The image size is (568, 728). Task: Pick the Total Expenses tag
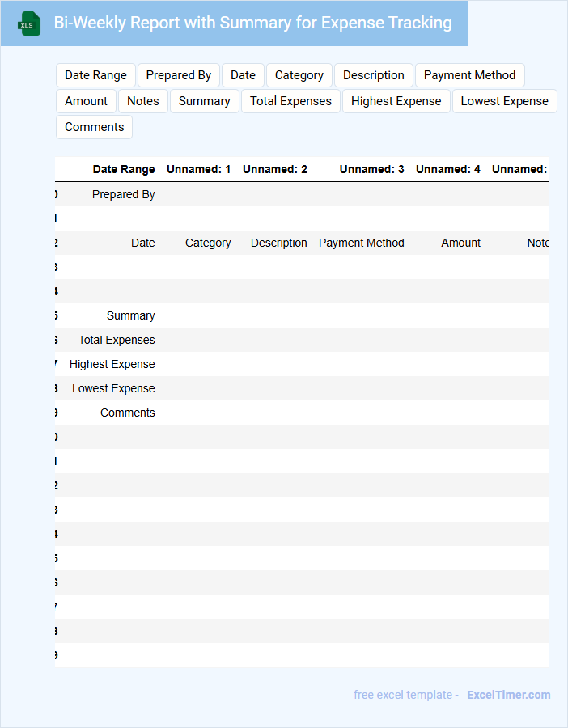[290, 101]
